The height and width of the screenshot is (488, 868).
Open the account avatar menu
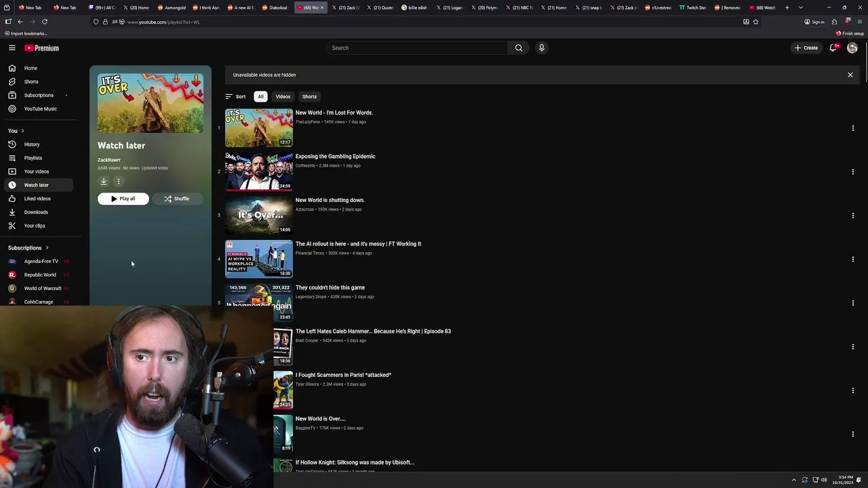click(x=852, y=48)
